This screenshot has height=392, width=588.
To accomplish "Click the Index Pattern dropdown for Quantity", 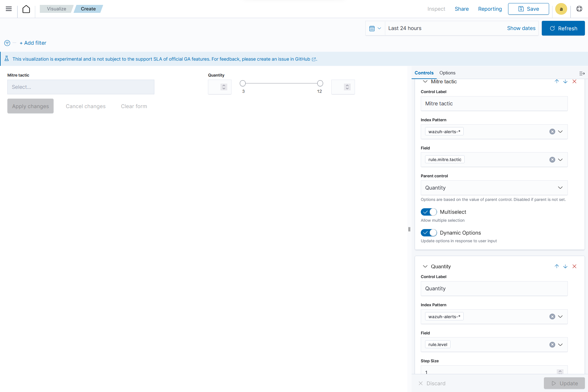I will (561, 316).
